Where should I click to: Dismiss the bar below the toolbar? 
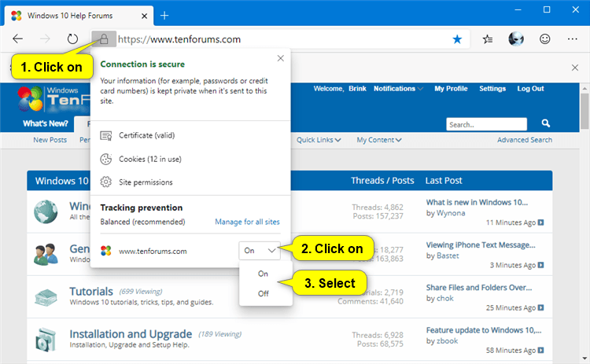[574, 68]
